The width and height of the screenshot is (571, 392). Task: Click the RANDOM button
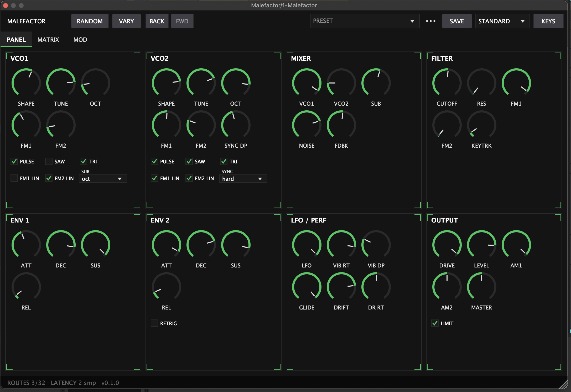click(x=90, y=21)
